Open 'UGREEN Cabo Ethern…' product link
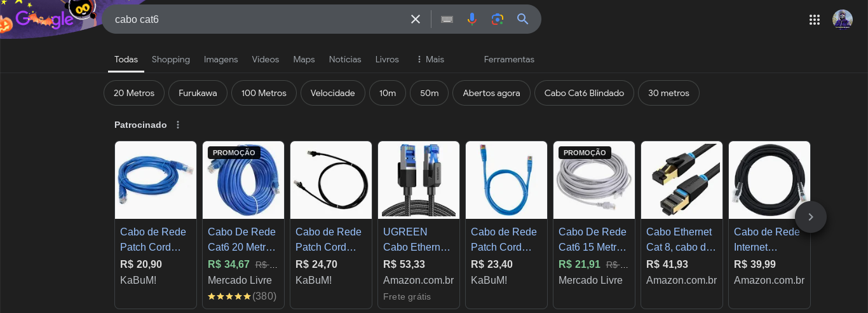The image size is (868, 313). [417, 239]
